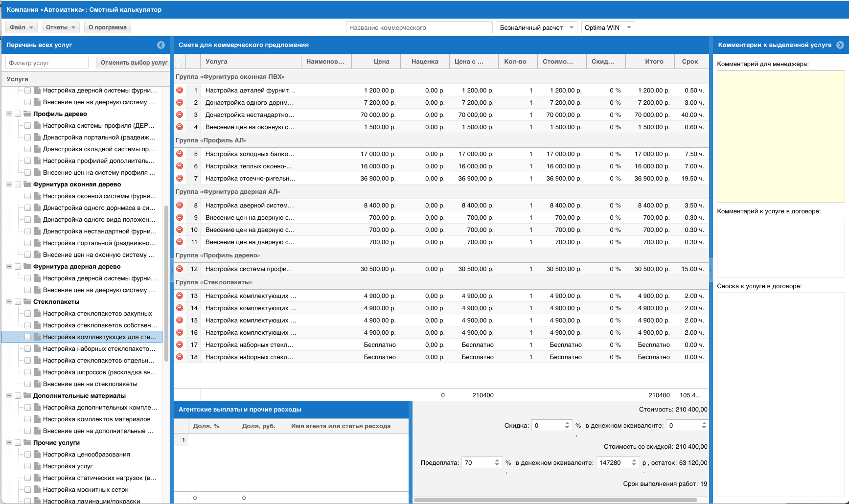Tick Настройка комплектов материалов checkbox
Screen dimensions: 849x504
coord(28,419)
